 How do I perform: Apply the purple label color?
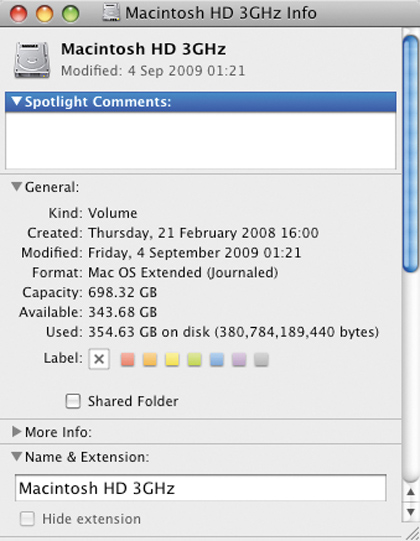tap(239, 360)
